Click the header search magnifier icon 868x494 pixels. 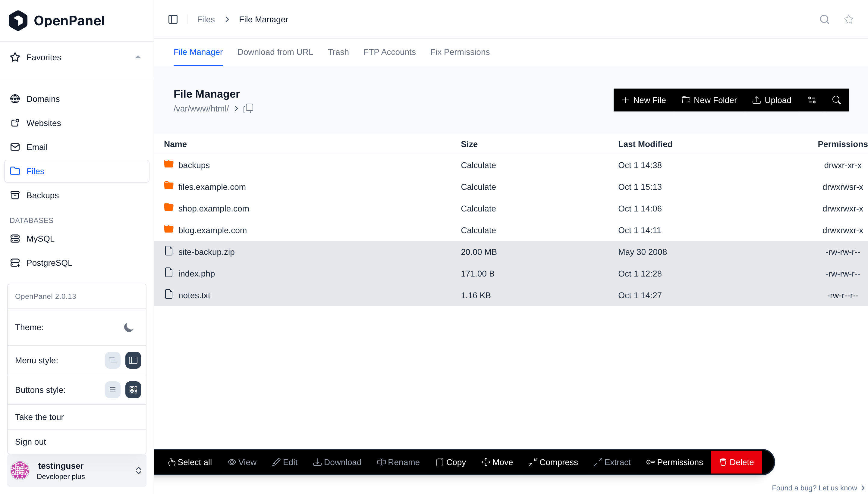(x=825, y=19)
